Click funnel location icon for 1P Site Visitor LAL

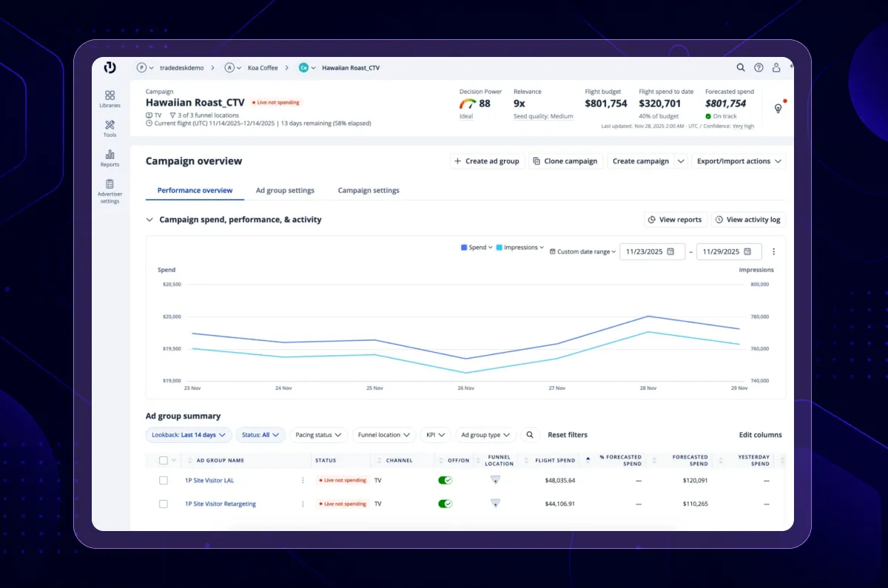[x=495, y=479]
